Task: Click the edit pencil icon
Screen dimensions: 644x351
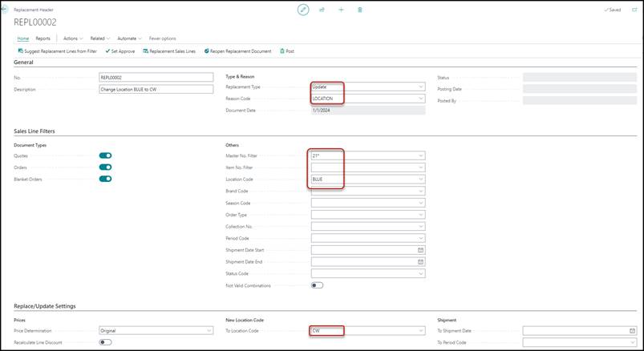Action: click(x=303, y=10)
